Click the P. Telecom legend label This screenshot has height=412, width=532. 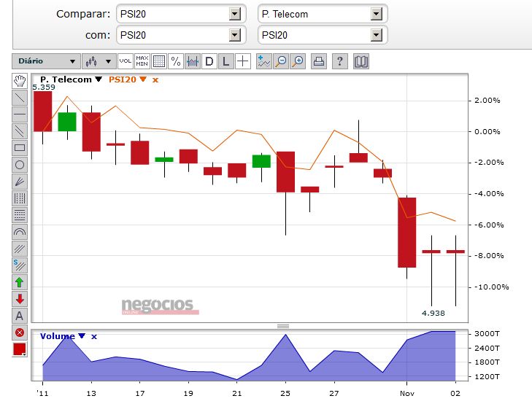coord(66,79)
